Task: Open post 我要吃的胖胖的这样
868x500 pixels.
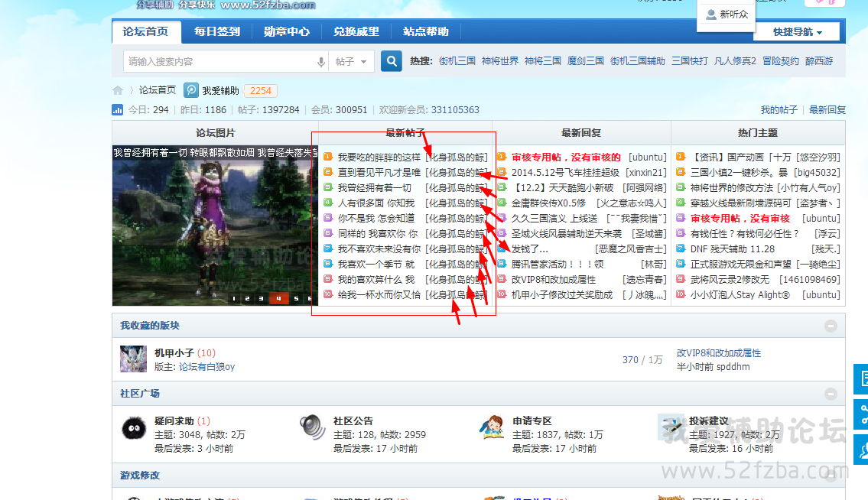Action: [x=379, y=157]
